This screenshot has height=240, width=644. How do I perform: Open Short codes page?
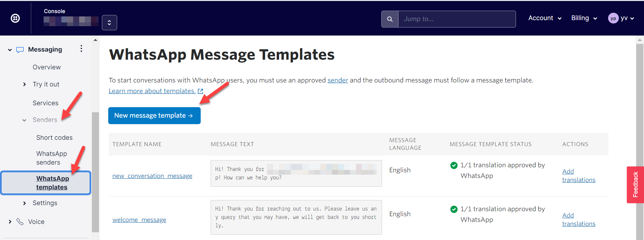(x=54, y=137)
